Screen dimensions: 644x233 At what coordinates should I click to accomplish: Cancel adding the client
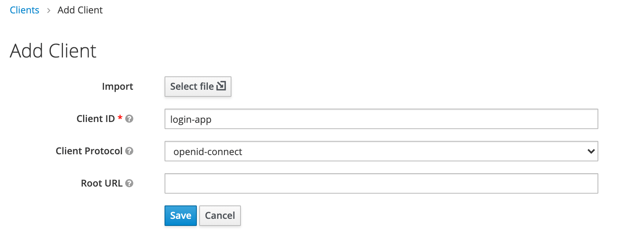(x=220, y=216)
